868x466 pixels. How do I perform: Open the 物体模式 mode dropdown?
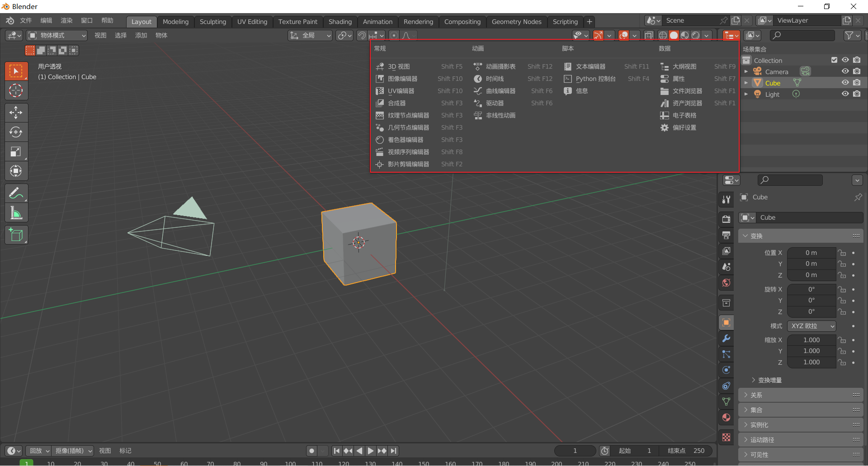tap(57, 35)
